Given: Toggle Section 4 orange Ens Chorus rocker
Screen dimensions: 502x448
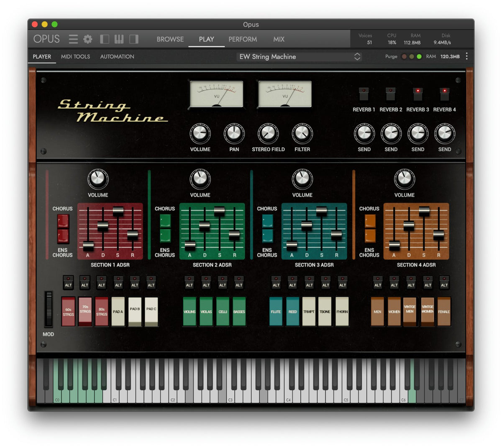Looking at the screenshot, I should coord(370,235).
